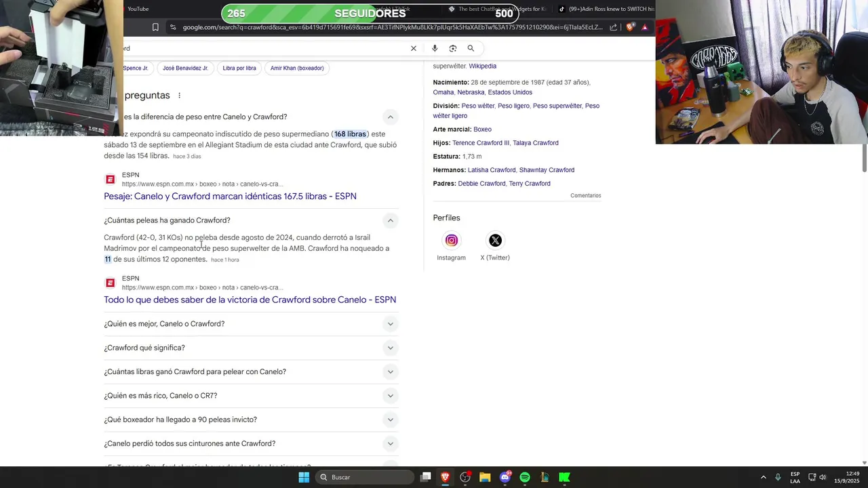The height and width of the screenshot is (488, 868).
Task: Collapse the peso difference question
Action: pos(390,117)
